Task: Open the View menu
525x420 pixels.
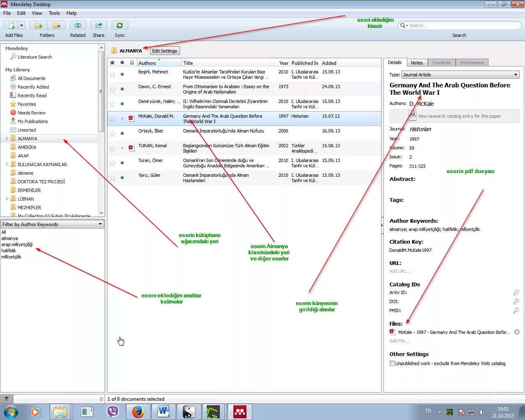Action: click(37, 13)
